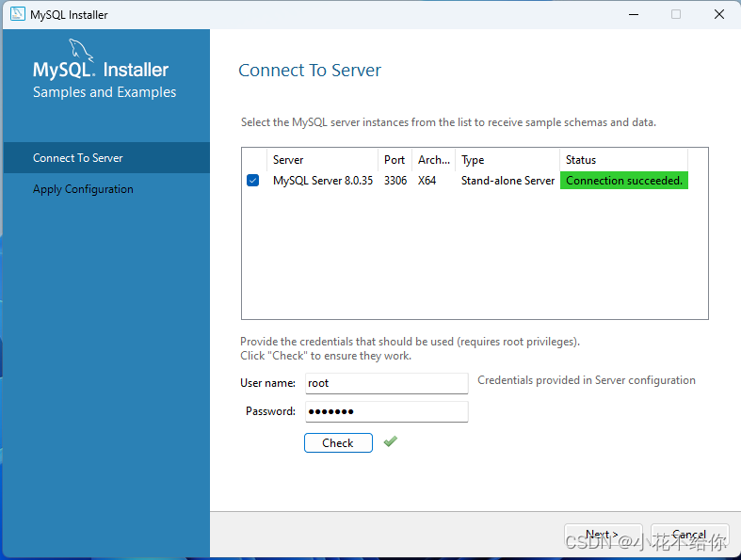This screenshot has width=741, height=560.
Task: Click the Check button
Action: pos(338,442)
